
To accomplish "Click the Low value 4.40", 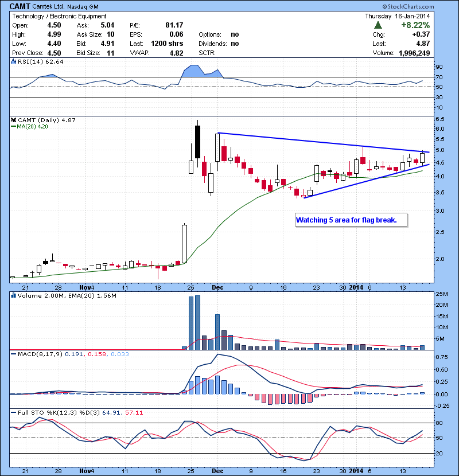I will pyautogui.click(x=54, y=44).
